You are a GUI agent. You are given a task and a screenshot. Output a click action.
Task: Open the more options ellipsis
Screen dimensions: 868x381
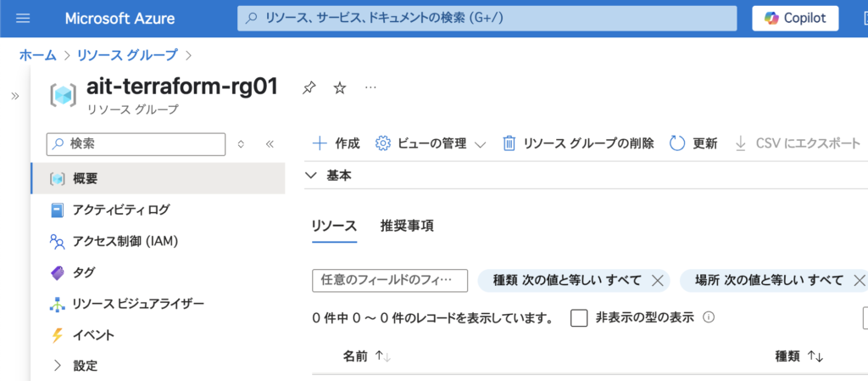[x=371, y=87]
